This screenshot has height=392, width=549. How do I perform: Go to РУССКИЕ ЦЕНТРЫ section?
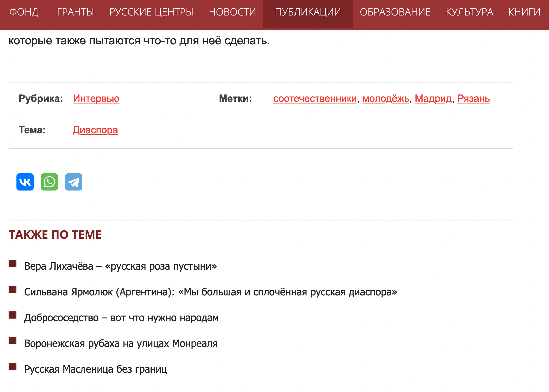click(151, 12)
